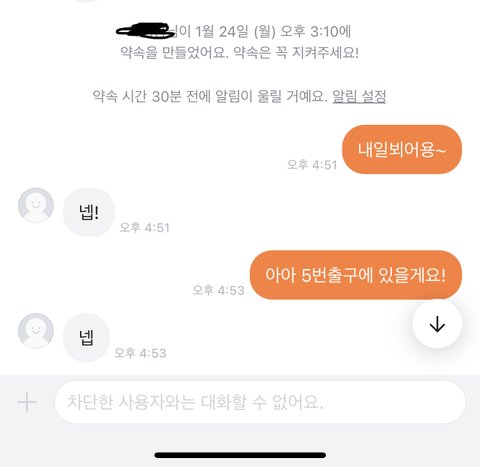The height and width of the screenshot is (467, 480).
Task: Tap the home indicator bar
Action: pyautogui.click(x=240, y=455)
